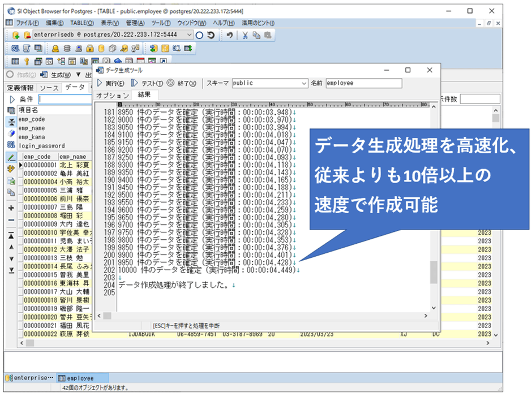Click the vertical scrollbar of the results log
The height and width of the screenshot is (397, 532).
click(434, 273)
